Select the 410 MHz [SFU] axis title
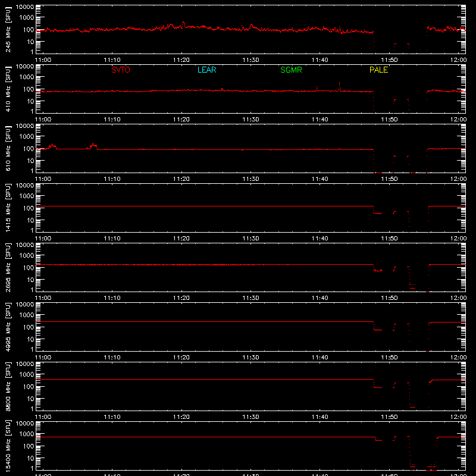Image resolution: width=476 pixels, height=476 pixels. click(8, 89)
